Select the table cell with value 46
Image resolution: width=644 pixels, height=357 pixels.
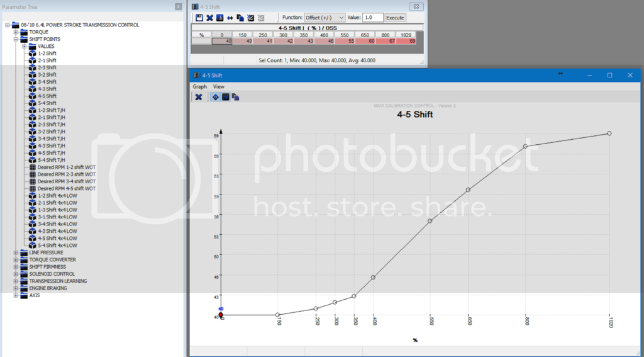325,41
